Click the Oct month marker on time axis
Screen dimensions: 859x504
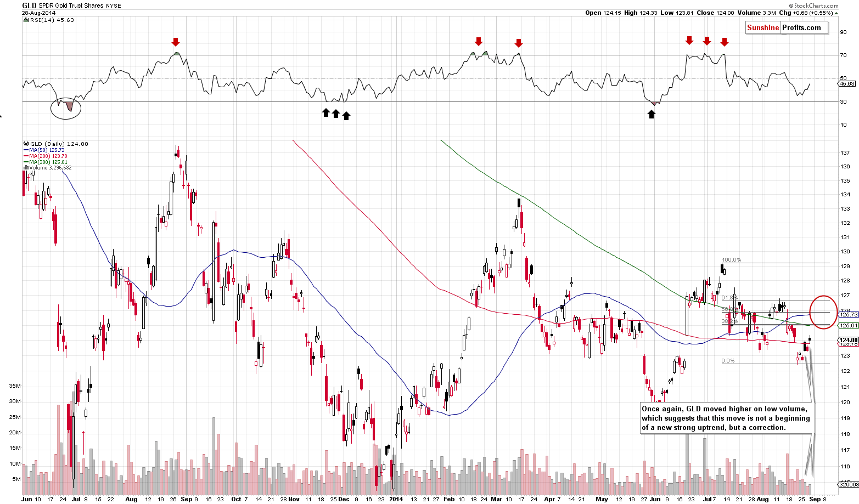237,500
